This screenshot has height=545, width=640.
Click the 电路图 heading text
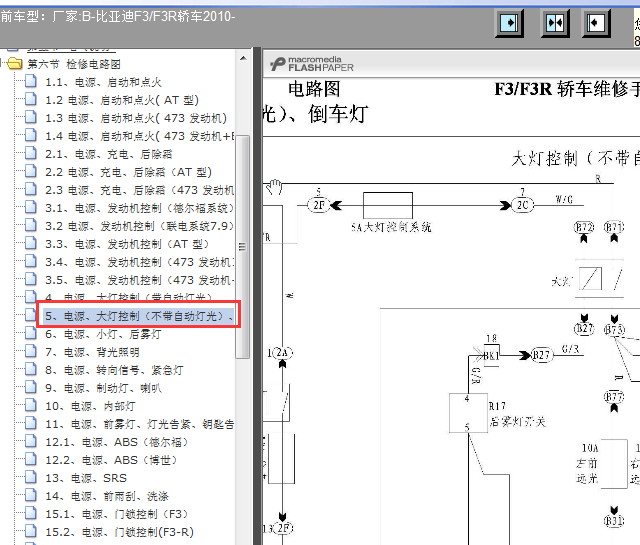click(314, 89)
